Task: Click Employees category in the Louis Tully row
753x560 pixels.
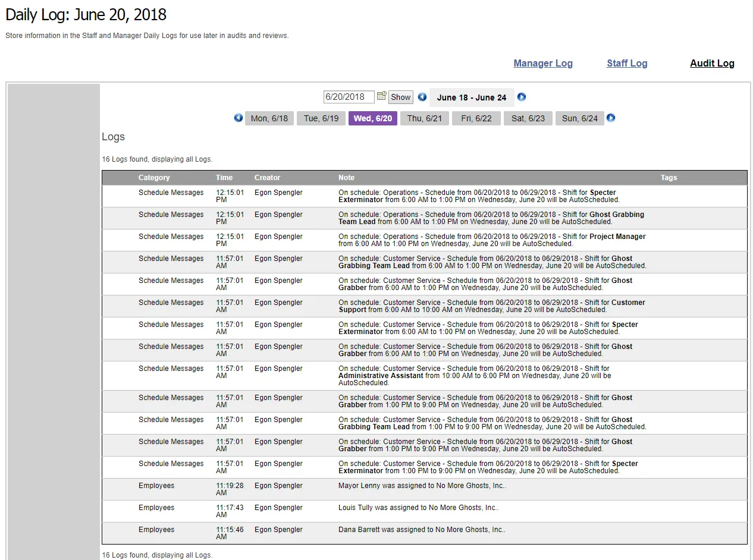Action: tap(156, 508)
